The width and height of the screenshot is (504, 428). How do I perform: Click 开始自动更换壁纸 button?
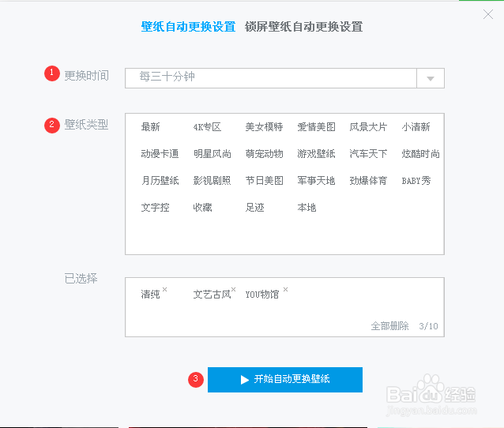[x=285, y=380]
